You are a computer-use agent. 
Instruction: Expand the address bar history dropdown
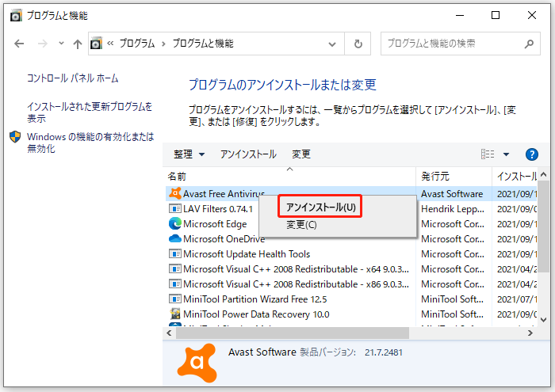332,44
